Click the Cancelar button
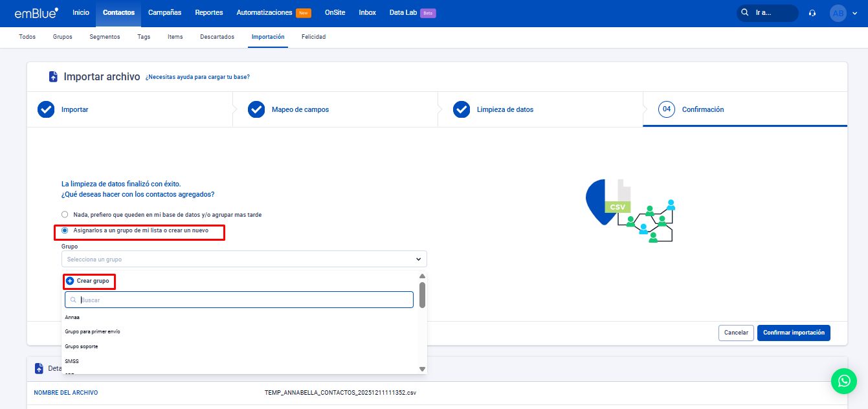The image size is (868, 409). click(736, 333)
